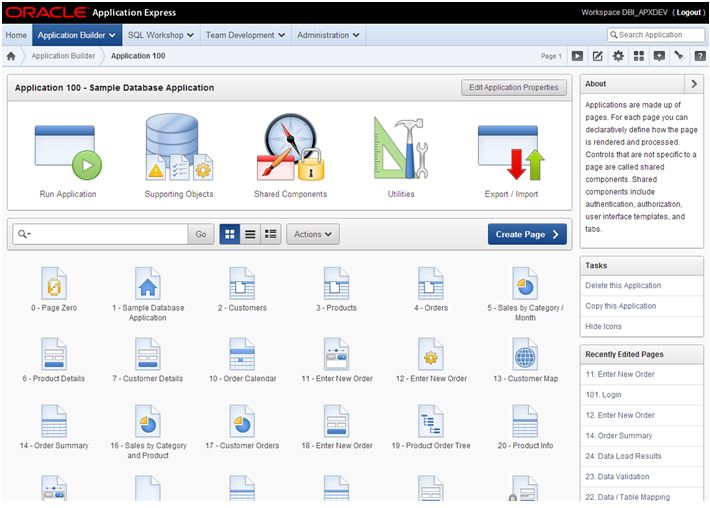The image size is (710, 508).
Task: Collapse the About panel arrow
Action: pyautogui.click(x=694, y=84)
